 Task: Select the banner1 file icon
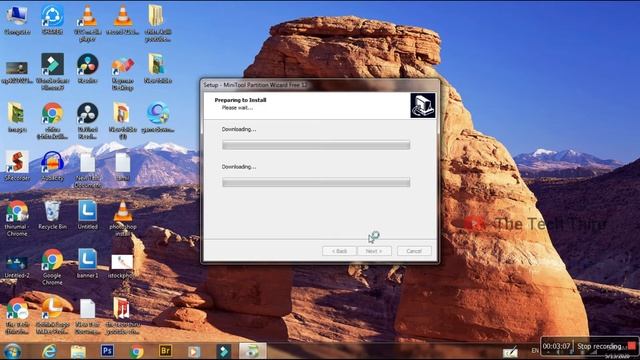[87, 264]
